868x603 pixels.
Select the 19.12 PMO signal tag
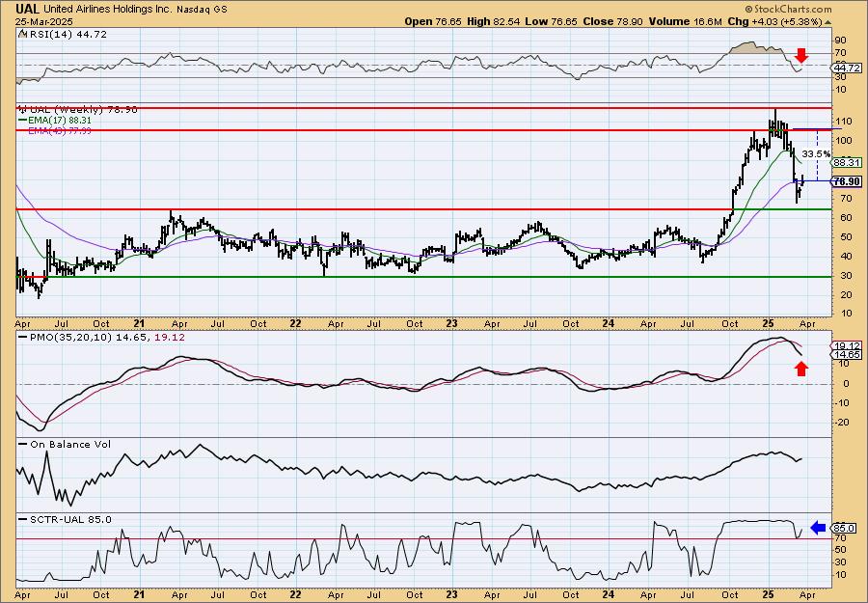click(847, 345)
